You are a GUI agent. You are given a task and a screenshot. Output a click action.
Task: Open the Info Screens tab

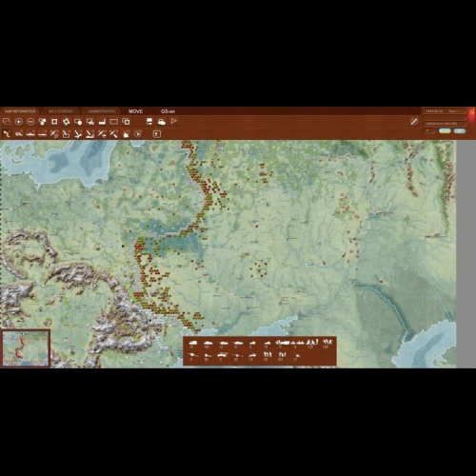pyautogui.click(x=61, y=111)
